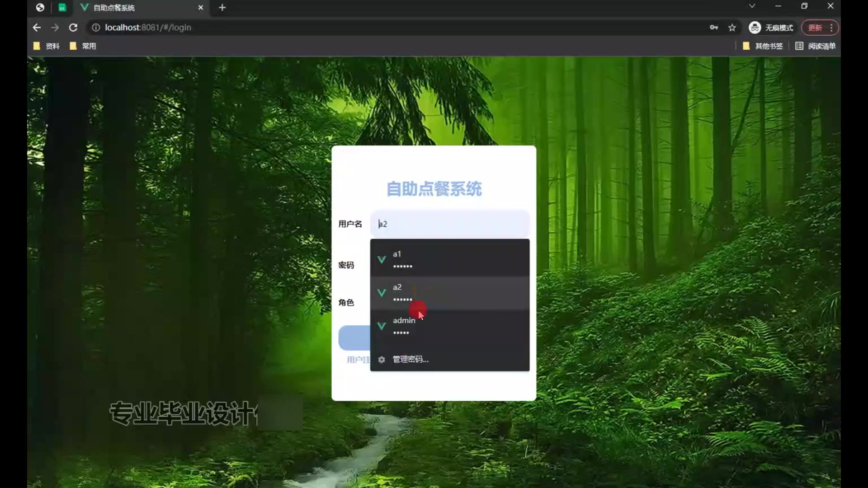Reload the login page
868x488 pixels.
[x=73, y=28]
